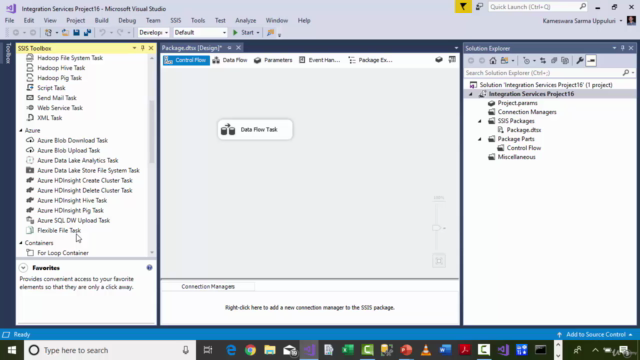Click the zoom fit-to-view icon
The image size is (640, 360).
(439, 261)
